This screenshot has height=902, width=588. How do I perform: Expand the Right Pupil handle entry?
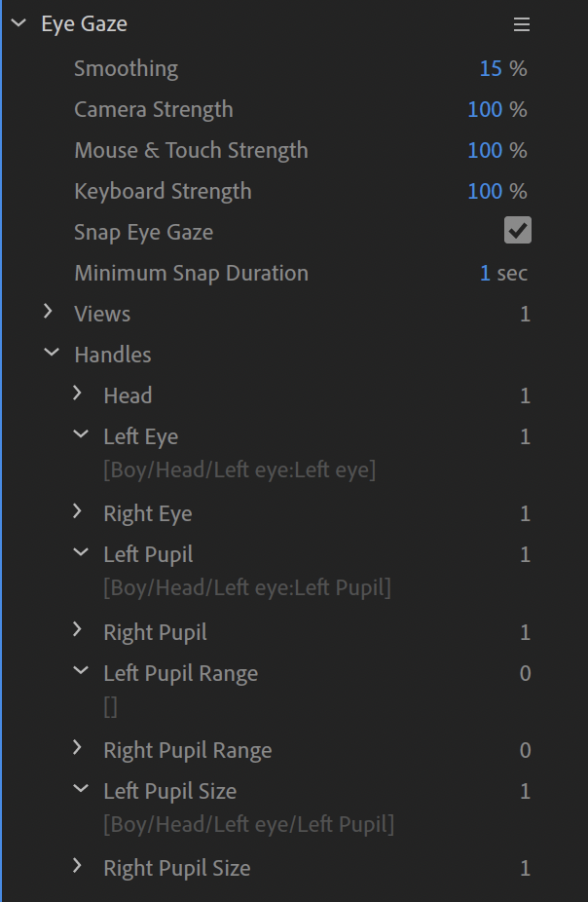click(x=79, y=631)
